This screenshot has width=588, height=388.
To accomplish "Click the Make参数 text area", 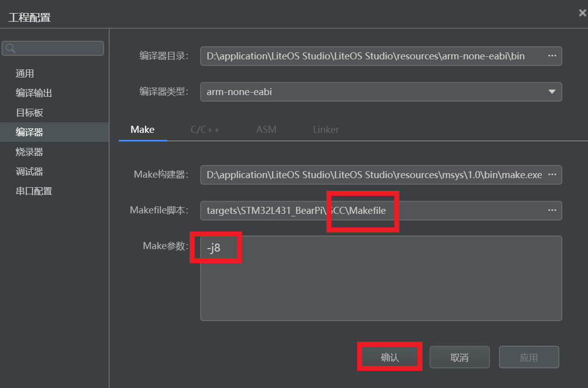I will point(381,278).
